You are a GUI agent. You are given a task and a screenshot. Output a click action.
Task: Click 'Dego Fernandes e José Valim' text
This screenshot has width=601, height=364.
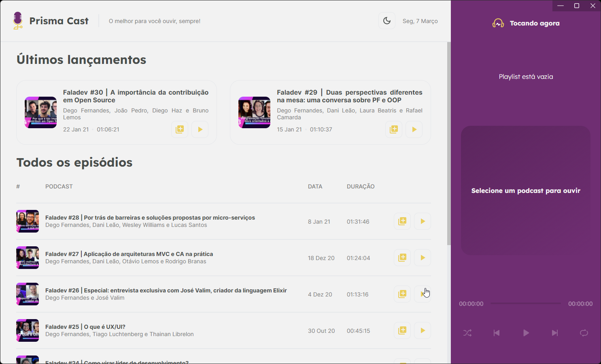point(85,298)
